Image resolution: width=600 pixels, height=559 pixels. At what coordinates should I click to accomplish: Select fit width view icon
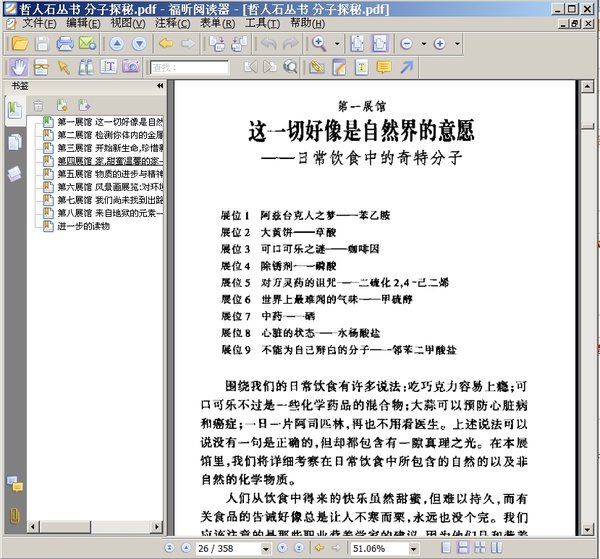point(380,44)
